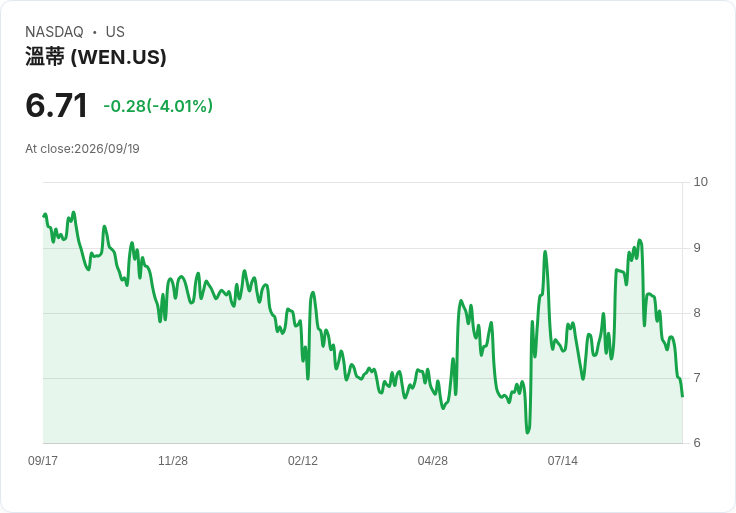This screenshot has width=736, height=513.
Task: Click the 09/17 date axis label
Action: click(x=43, y=461)
